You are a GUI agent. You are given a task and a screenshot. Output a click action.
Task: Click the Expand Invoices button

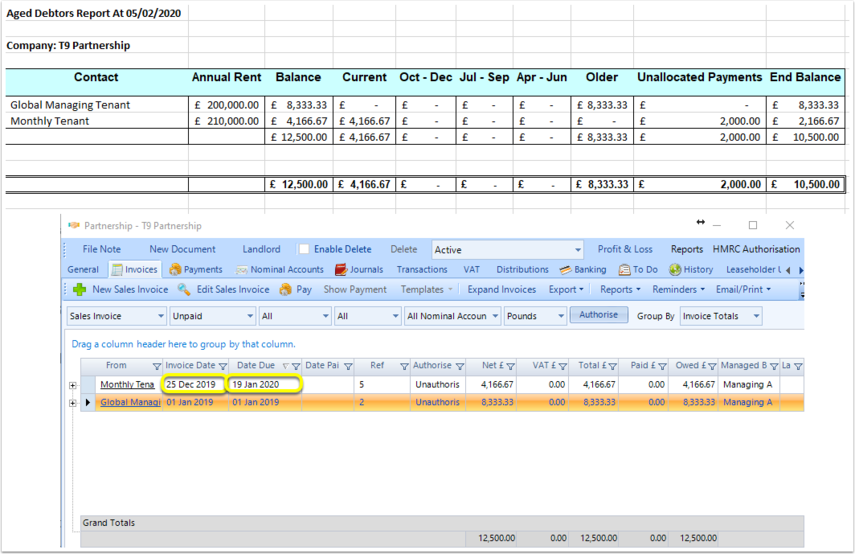(x=502, y=290)
